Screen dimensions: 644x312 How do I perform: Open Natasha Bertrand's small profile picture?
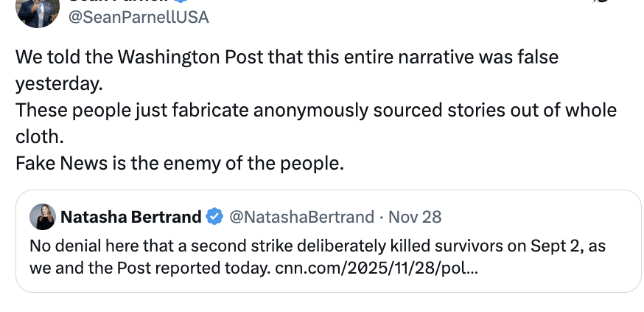pos(42,217)
